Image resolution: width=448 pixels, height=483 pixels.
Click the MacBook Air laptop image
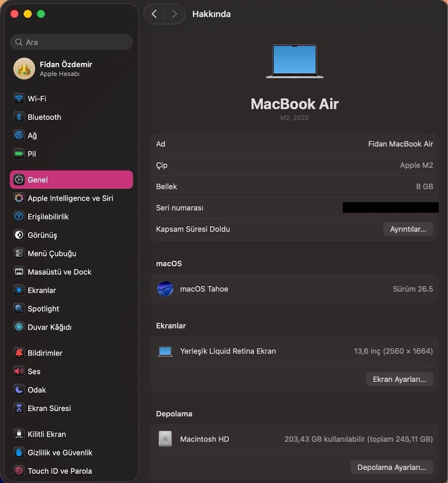tap(295, 61)
